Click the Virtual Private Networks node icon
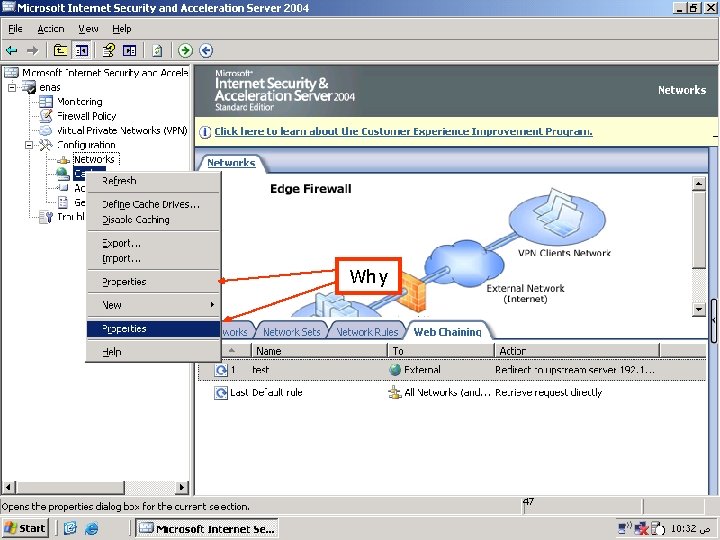This screenshot has width=720, height=540. tap(45, 130)
